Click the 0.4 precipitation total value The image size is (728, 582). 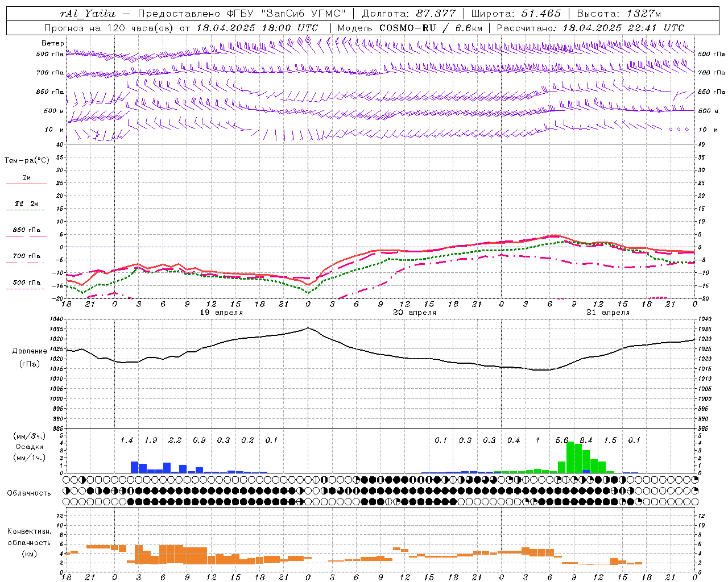point(513,440)
